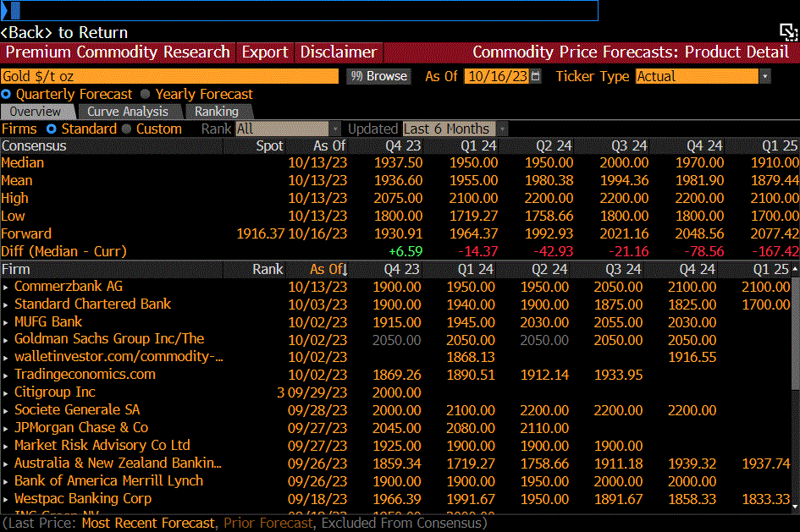Click the Diff Q1 25 value -167.42
Image resolution: width=800 pixels, height=532 pixels.
pyautogui.click(x=775, y=252)
